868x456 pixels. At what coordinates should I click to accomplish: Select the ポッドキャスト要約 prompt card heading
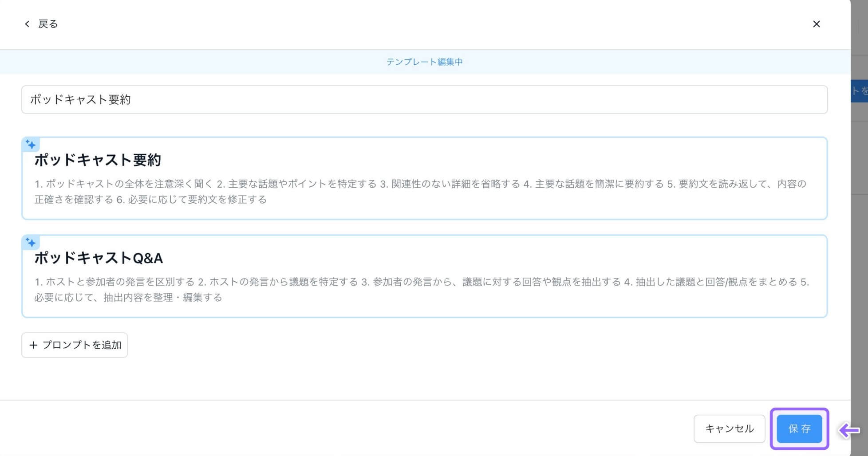pyautogui.click(x=98, y=160)
